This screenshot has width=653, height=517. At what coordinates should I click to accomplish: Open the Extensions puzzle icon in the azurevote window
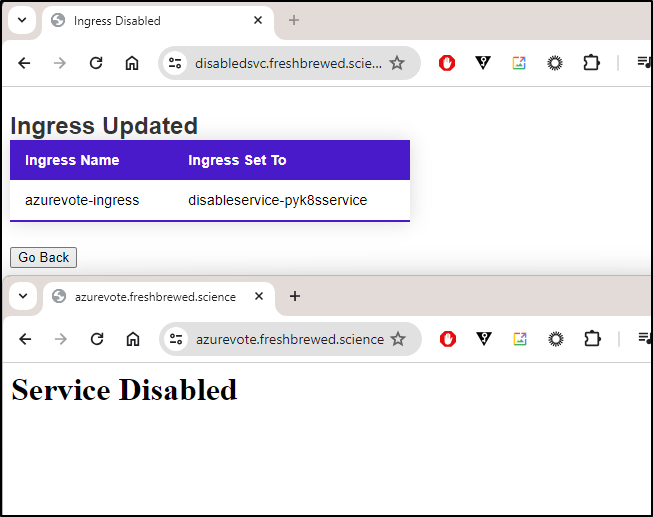pos(592,339)
